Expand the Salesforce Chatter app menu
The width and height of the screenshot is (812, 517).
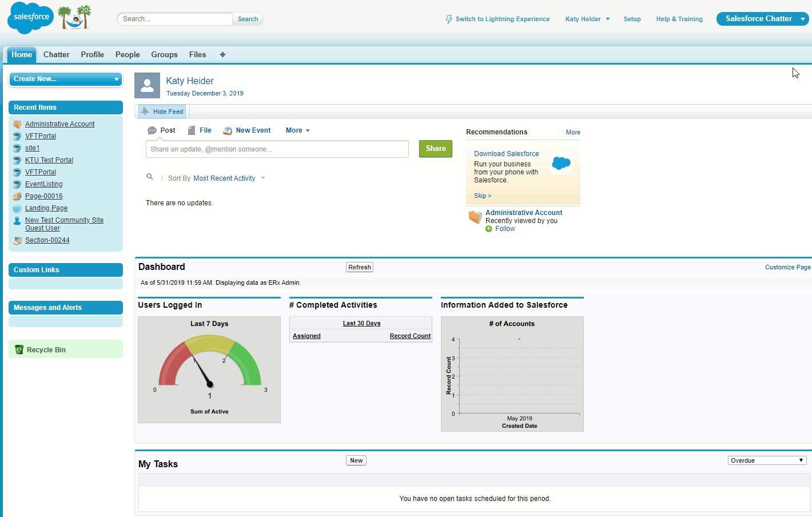click(802, 19)
